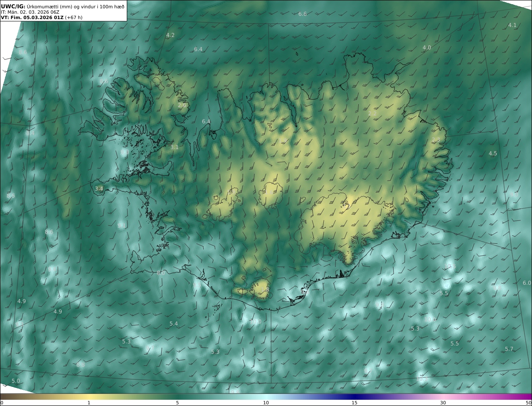Click the '6.0' value at the right edge
The width and height of the screenshot is (532, 406).
pyautogui.click(x=527, y=283)
